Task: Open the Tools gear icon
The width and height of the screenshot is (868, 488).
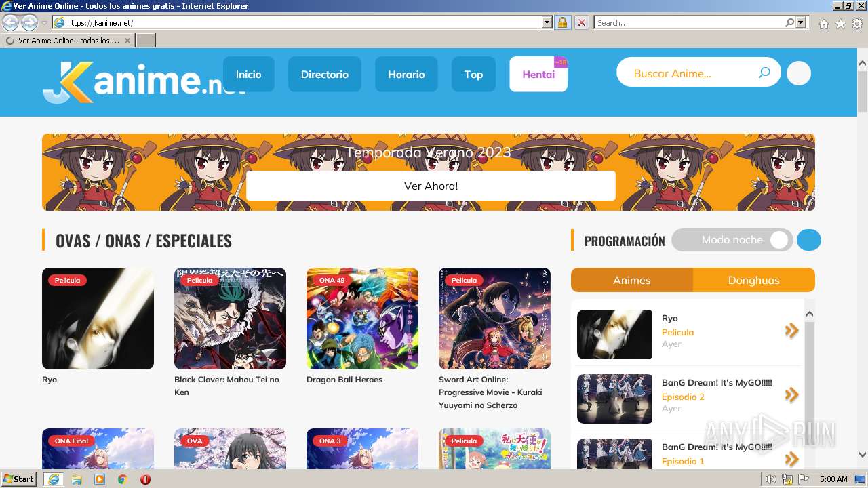Action: [x=857, y=24]
